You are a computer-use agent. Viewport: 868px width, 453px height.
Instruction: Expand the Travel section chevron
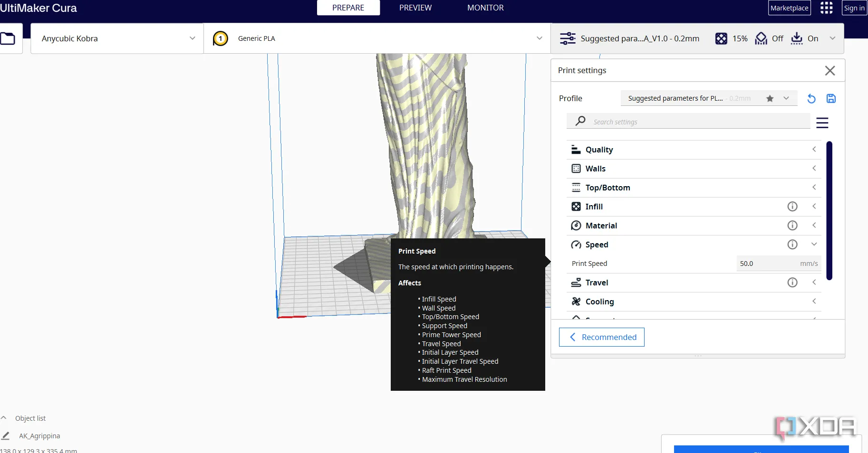814,283
